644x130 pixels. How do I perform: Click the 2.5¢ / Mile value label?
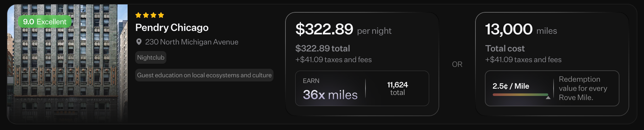511,86
